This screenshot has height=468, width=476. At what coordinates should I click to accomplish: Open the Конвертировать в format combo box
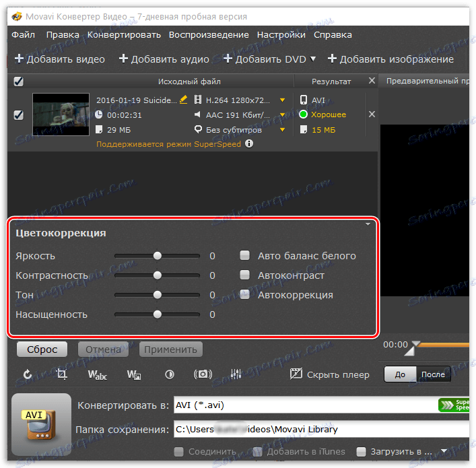click(321, 405)
